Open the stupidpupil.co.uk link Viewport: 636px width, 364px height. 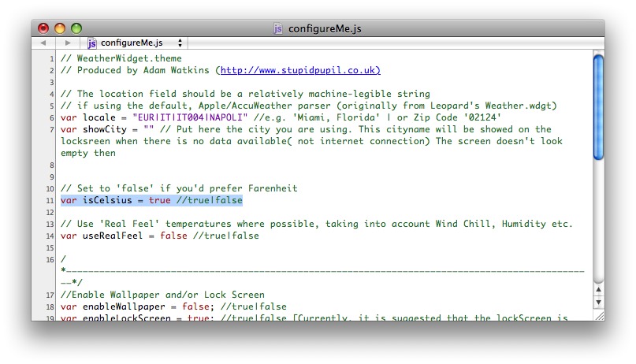[300, 70]
